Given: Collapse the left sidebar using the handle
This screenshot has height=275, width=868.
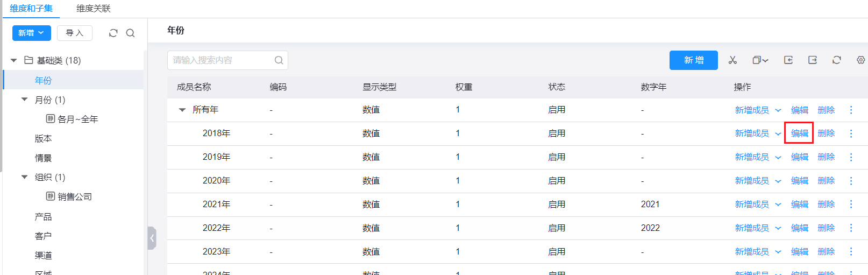Looking at the screenshot, I should tap(152, 238).
